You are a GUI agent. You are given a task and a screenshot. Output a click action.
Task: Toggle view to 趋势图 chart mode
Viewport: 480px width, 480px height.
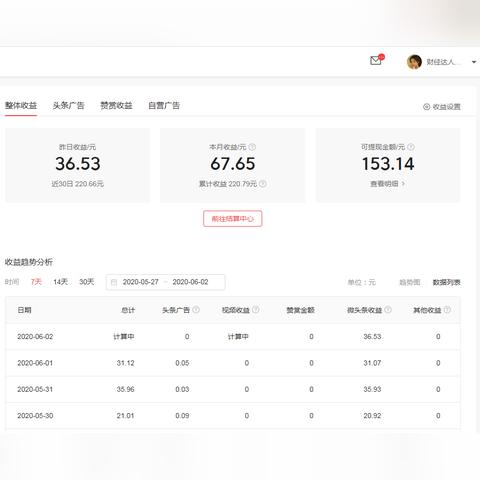coord(410,283)
